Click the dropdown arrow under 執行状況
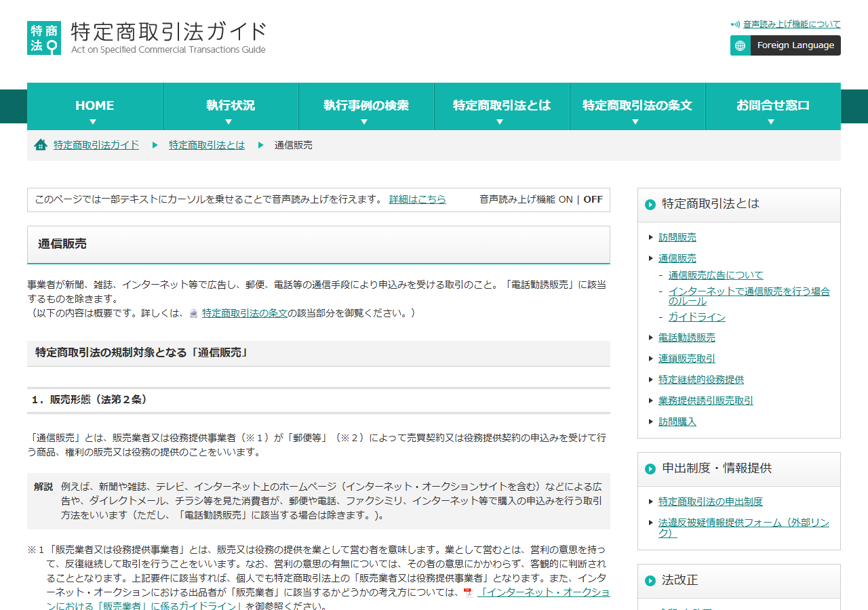The image size is (868, 610). coord(229,122)
